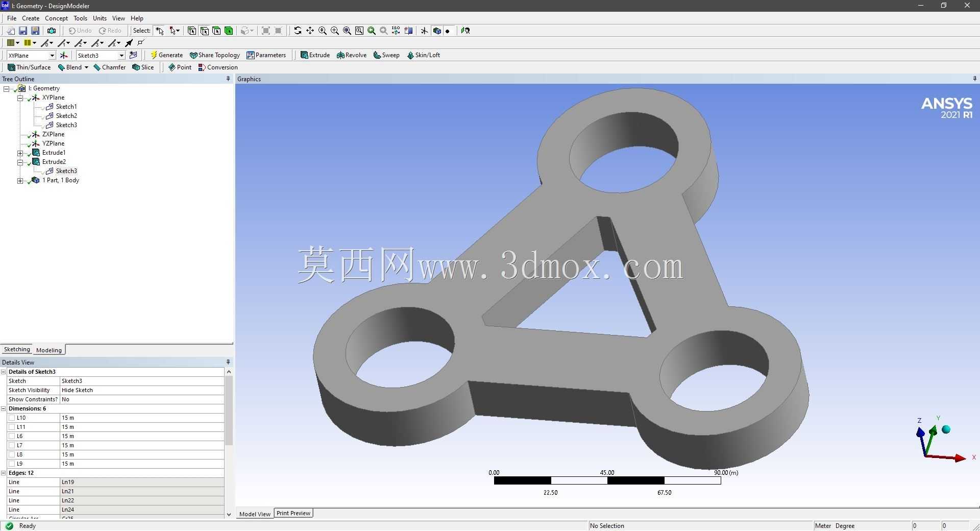Collapse the Dimensions: 6 section
This screenshot has width=980, height=531.
click(4, 408)
